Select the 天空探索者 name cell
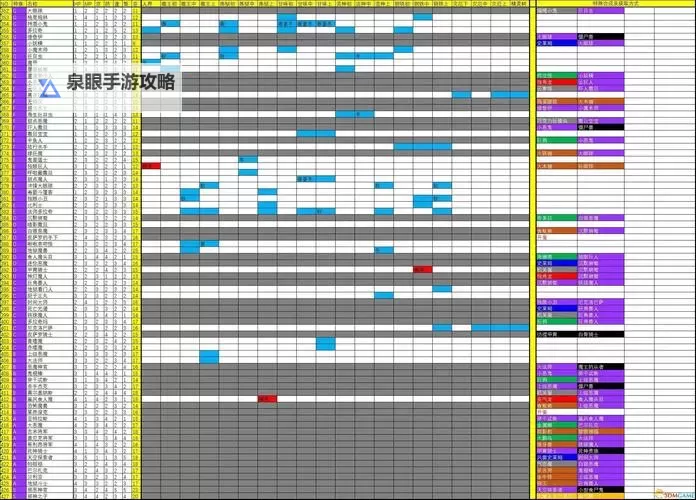The image size is (696, 500). [x=50, y=457]
